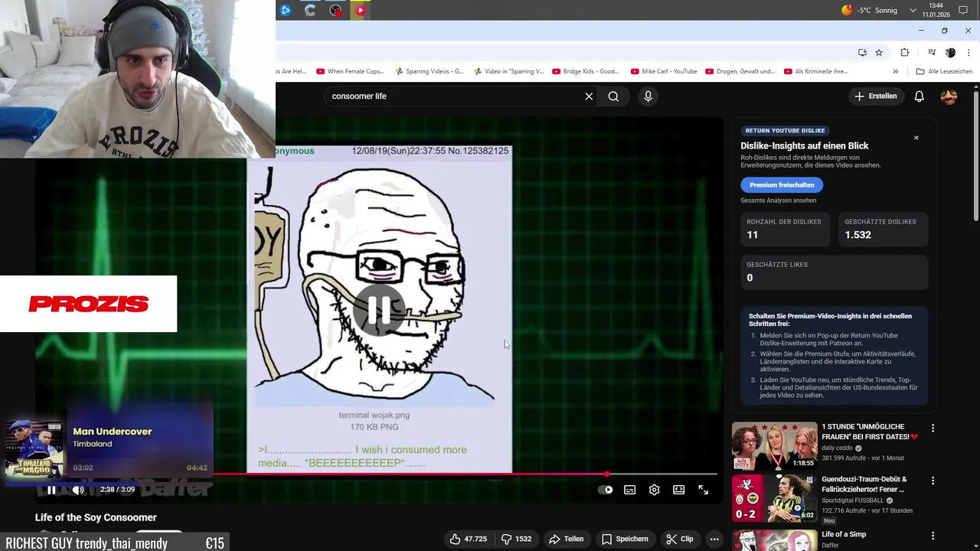Click the install app icon in the address bar
980x551 pixels.
click(862, 52)
